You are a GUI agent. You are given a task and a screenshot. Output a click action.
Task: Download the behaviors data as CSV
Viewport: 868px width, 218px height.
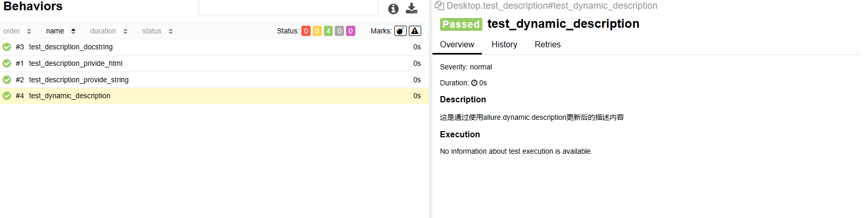point(411,8)
